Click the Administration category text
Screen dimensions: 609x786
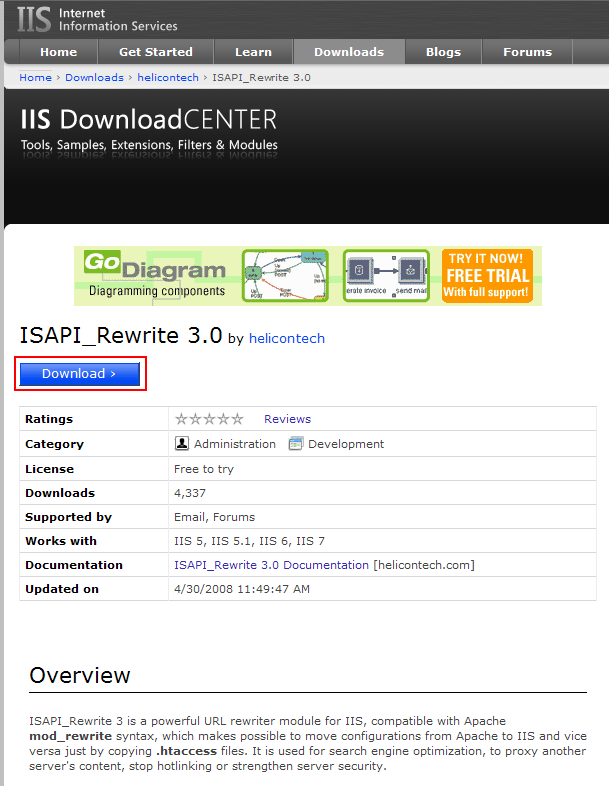[235, 444]
